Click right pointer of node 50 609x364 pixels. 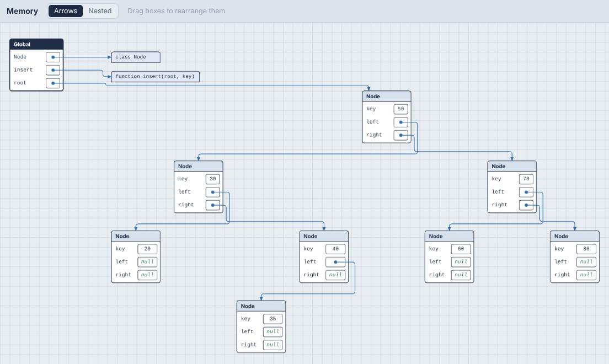[401, 135]
